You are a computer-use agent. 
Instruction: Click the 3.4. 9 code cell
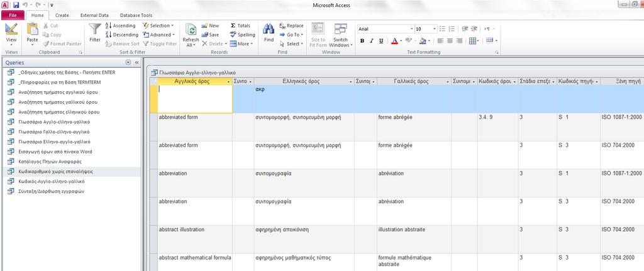pos(497,127)
